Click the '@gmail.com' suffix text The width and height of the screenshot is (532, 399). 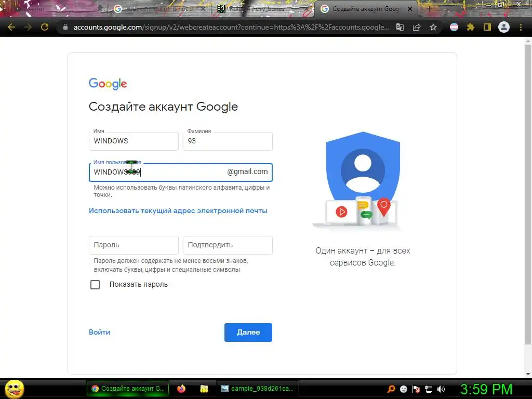(247, 171)
